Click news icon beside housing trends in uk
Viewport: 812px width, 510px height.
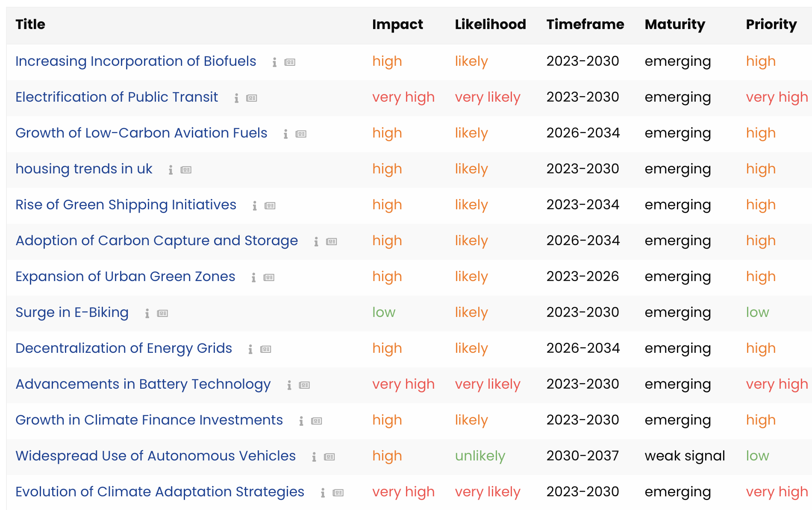[186, 170]
